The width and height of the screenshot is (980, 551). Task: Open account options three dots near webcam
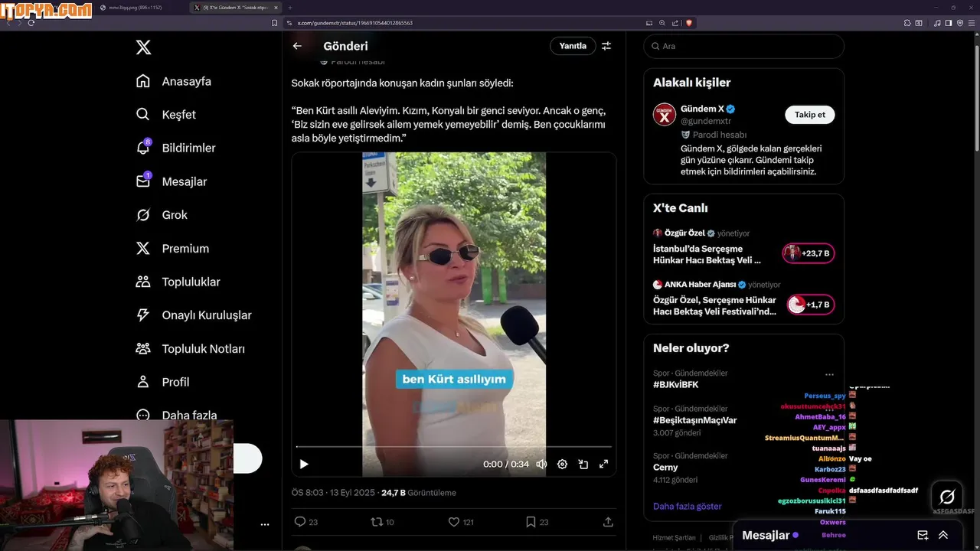pos(265,525)
